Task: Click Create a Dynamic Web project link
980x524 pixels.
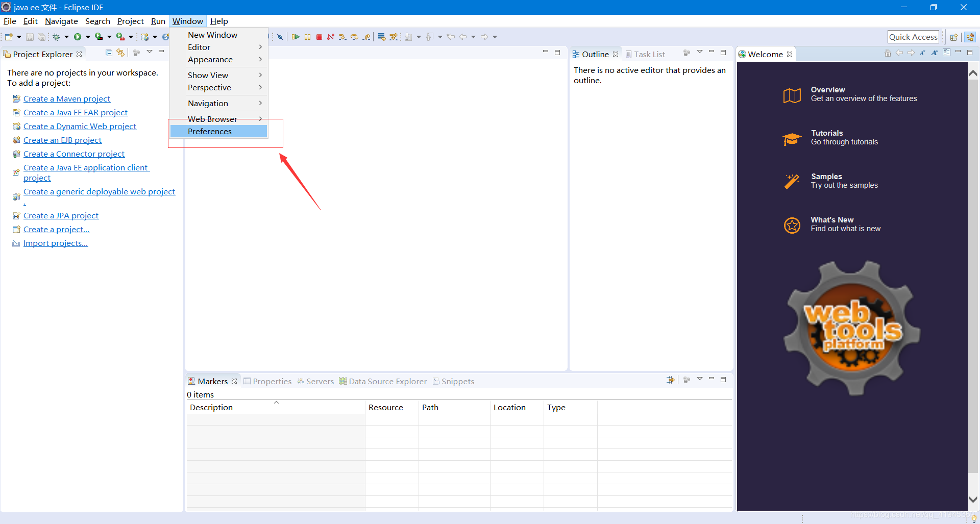Action: 80,126
